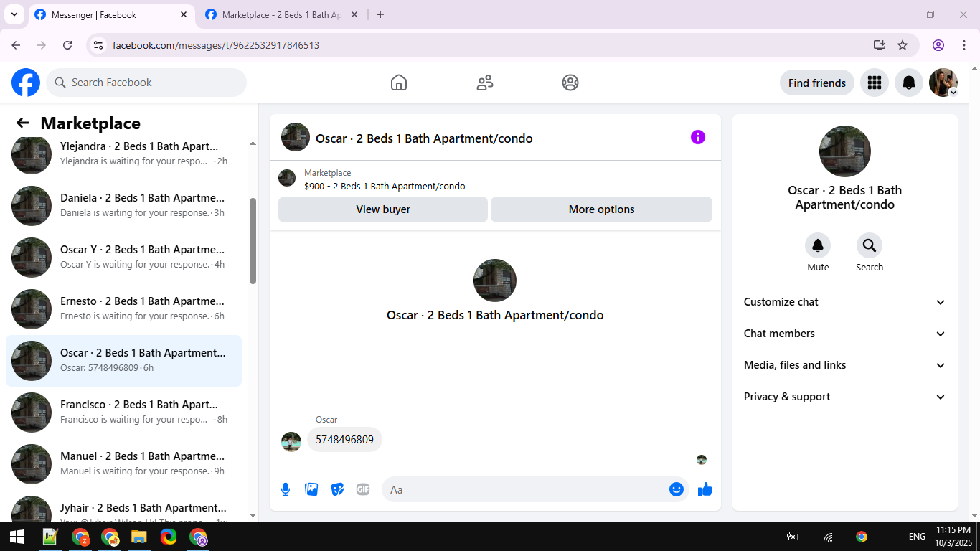This screenshot has width=980, height=551.
Task: Click the ENG language indicator in taskbar
Action: click(x=917, y=537)
